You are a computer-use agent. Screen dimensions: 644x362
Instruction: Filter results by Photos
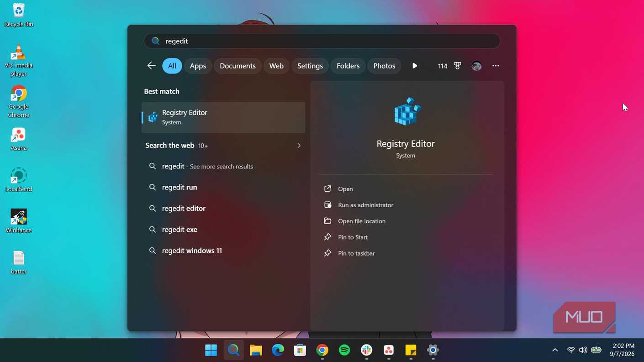(x=384, y=66)
